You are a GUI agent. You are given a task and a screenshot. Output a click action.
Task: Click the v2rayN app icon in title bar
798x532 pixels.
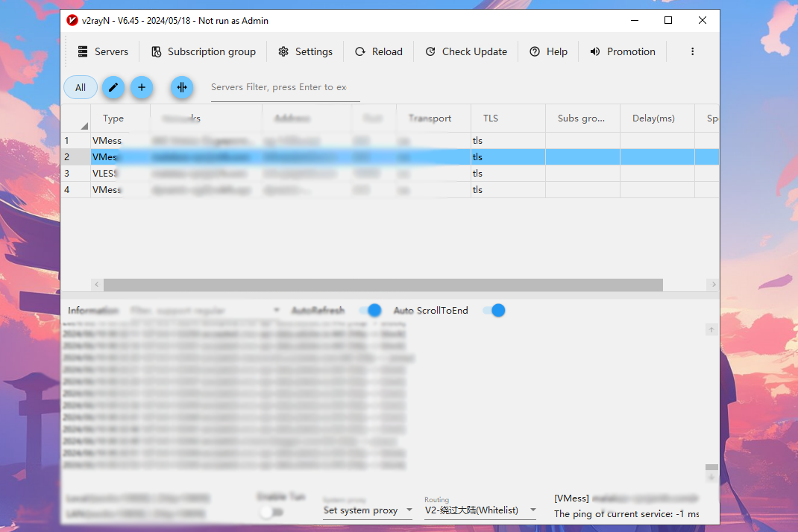(72, 21)
